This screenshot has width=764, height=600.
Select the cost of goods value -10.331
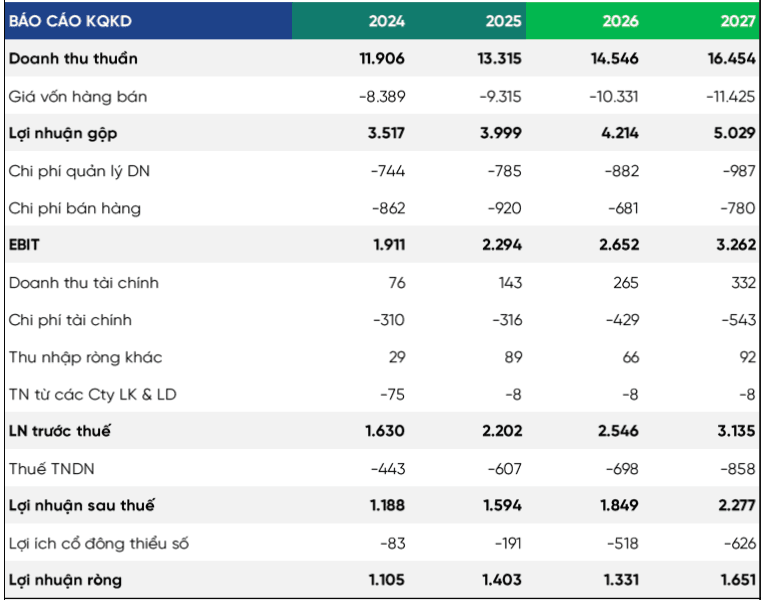point(614,97)
